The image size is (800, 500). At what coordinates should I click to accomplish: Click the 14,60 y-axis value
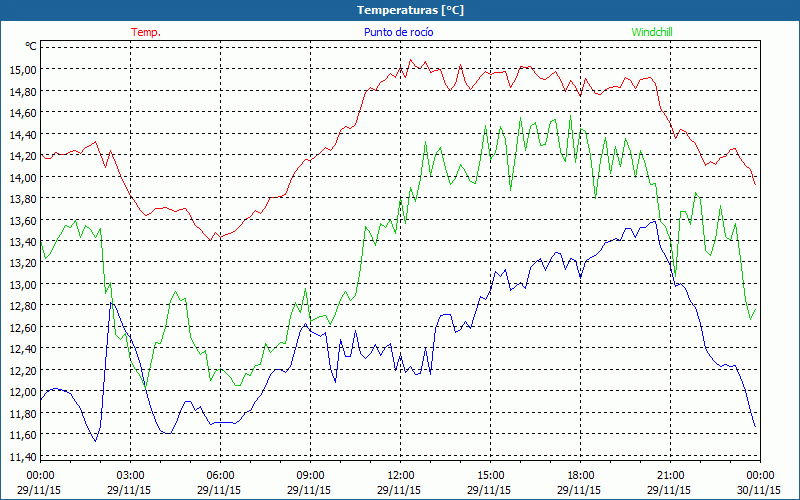coord(23,113)
